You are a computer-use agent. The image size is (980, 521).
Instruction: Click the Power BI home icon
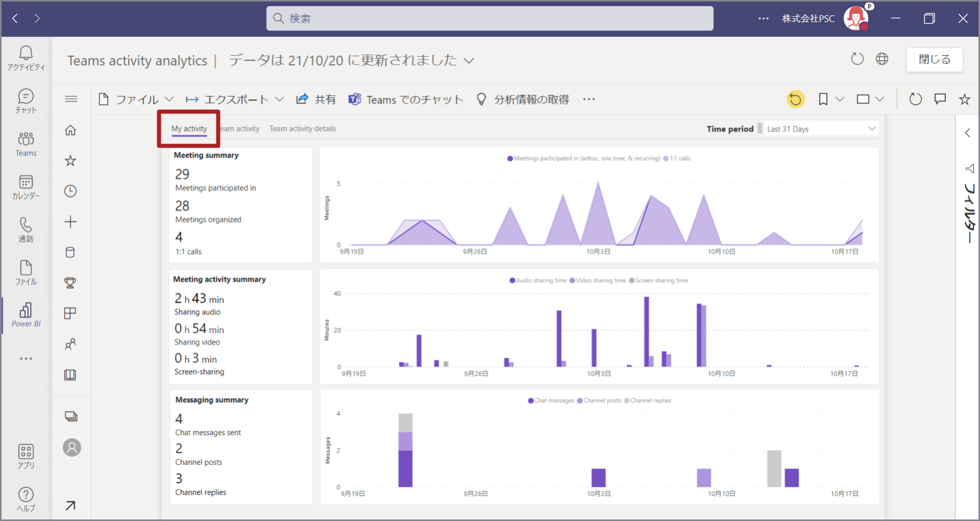coord(70,130)
